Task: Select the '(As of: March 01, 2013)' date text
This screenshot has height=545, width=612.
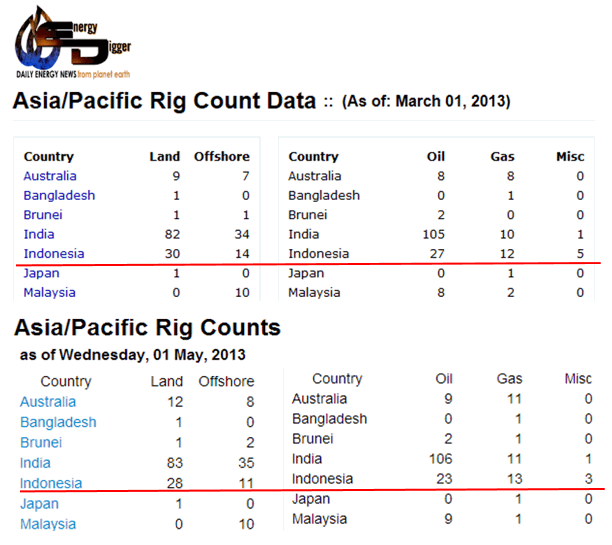Action: tap(426, 102)
